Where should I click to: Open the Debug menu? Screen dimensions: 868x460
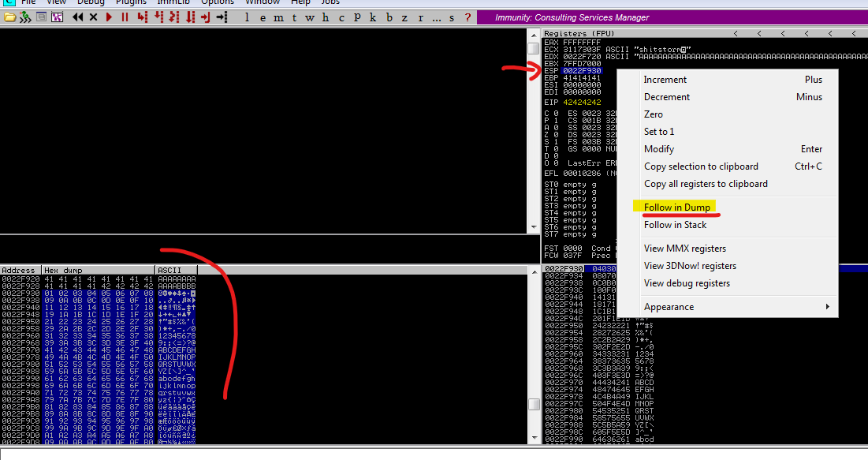[90, 3]
